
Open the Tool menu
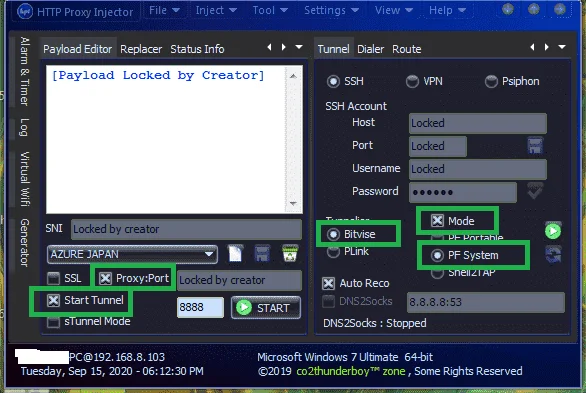(270, 10)
